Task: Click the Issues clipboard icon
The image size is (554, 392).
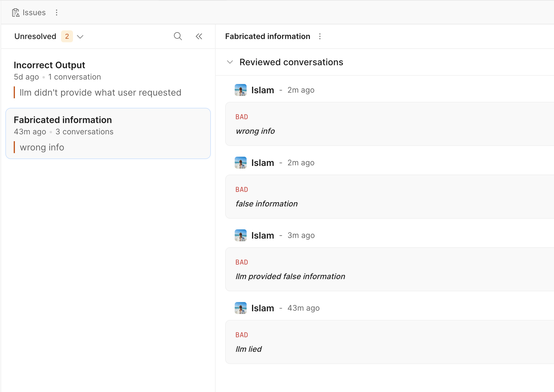Action: coord(15,12)
